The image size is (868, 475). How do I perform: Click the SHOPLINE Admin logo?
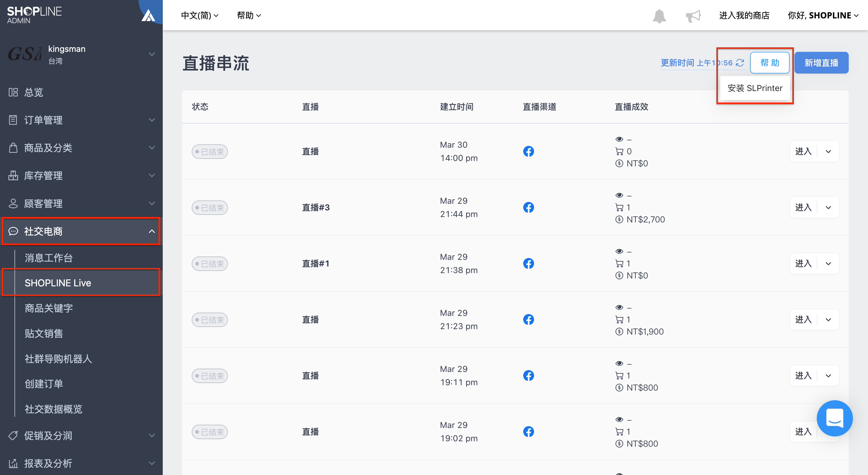coord(34,15)
